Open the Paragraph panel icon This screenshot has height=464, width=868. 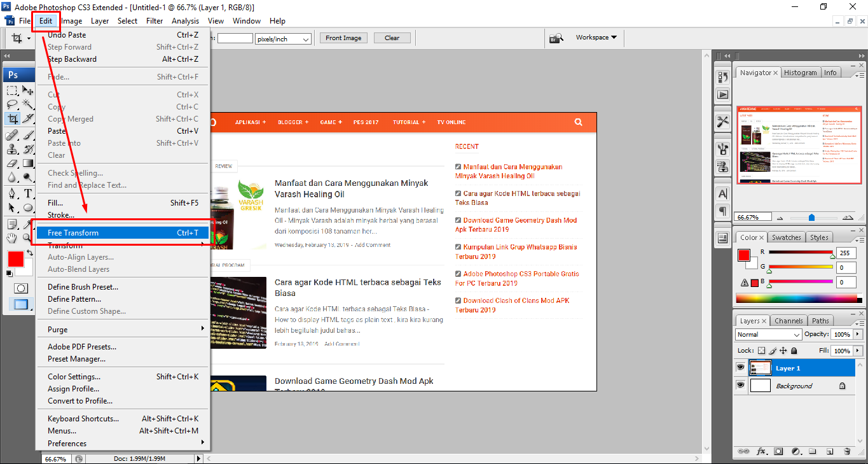tap(722, 211)
